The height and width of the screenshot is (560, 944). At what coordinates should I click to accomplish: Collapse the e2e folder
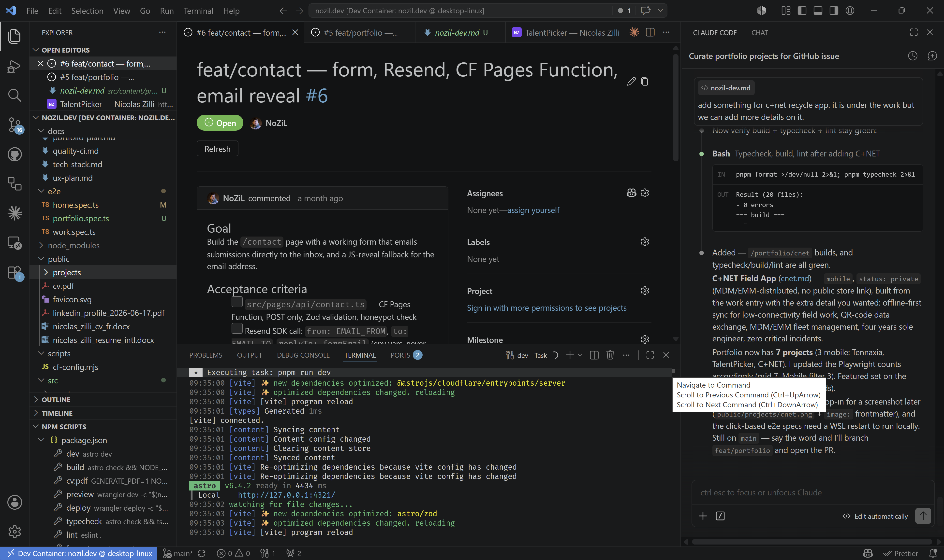pyautogui.click(x=103, y=191)
